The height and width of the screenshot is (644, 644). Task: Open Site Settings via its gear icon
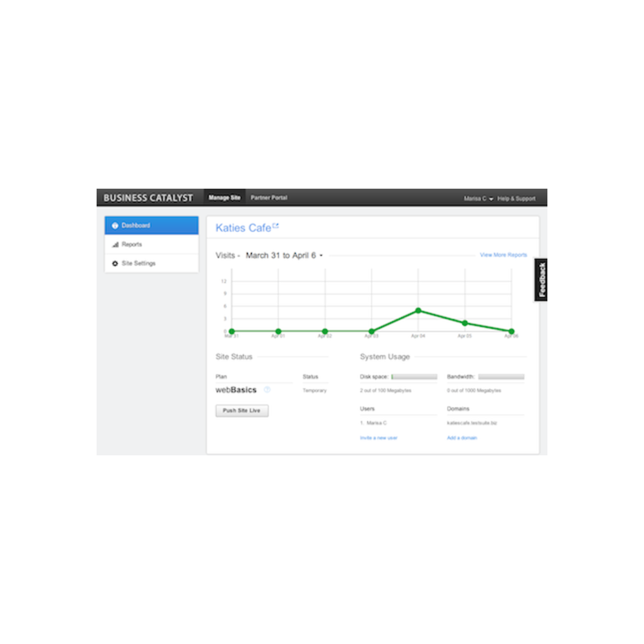pos(115,263)
